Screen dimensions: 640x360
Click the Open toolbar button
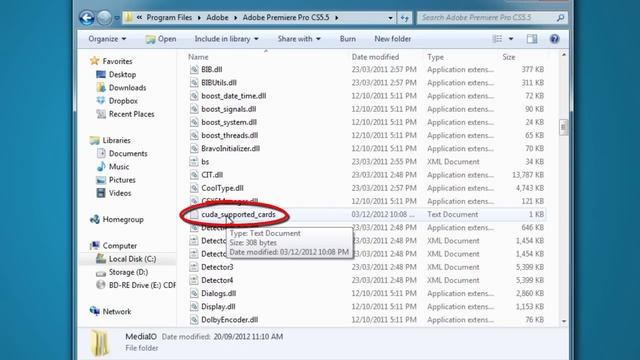(161, 39)
